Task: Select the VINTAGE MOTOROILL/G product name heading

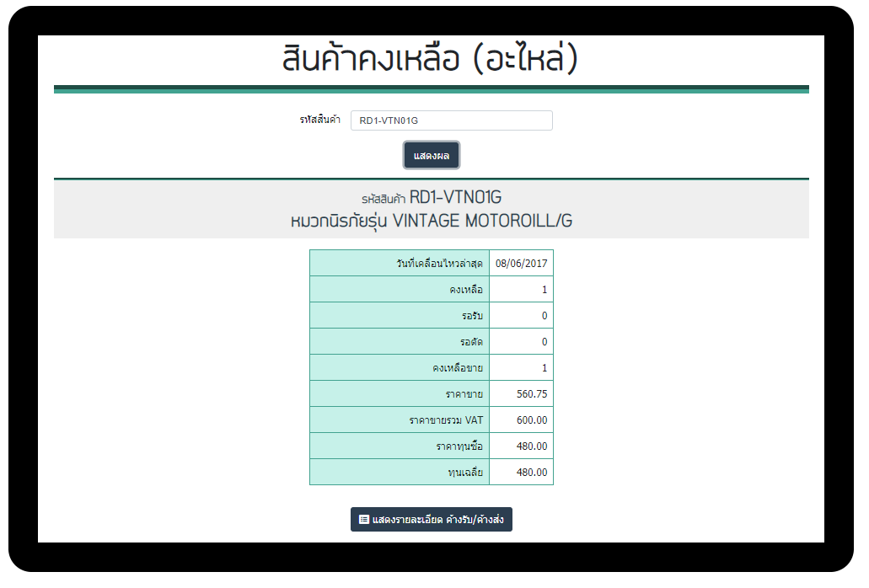Action: pyautogui.click(x=431, y=222)
